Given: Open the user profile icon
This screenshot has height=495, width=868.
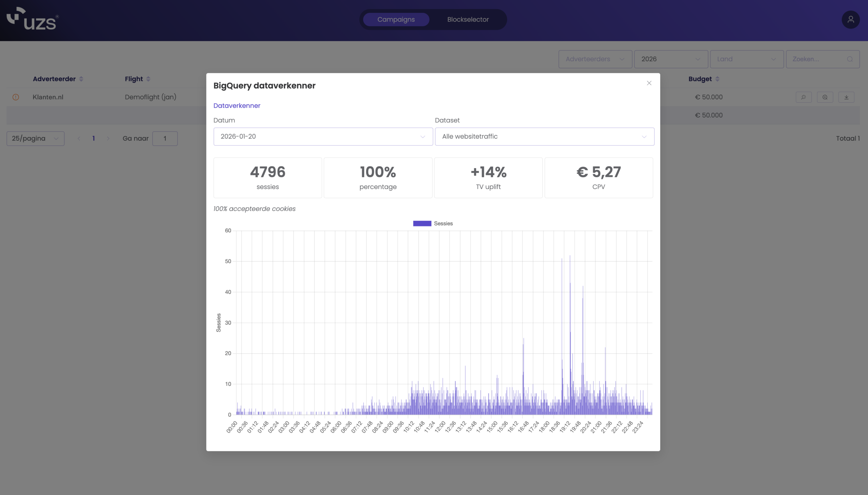Looking at the screenshot, I should (x=850, y=20).
